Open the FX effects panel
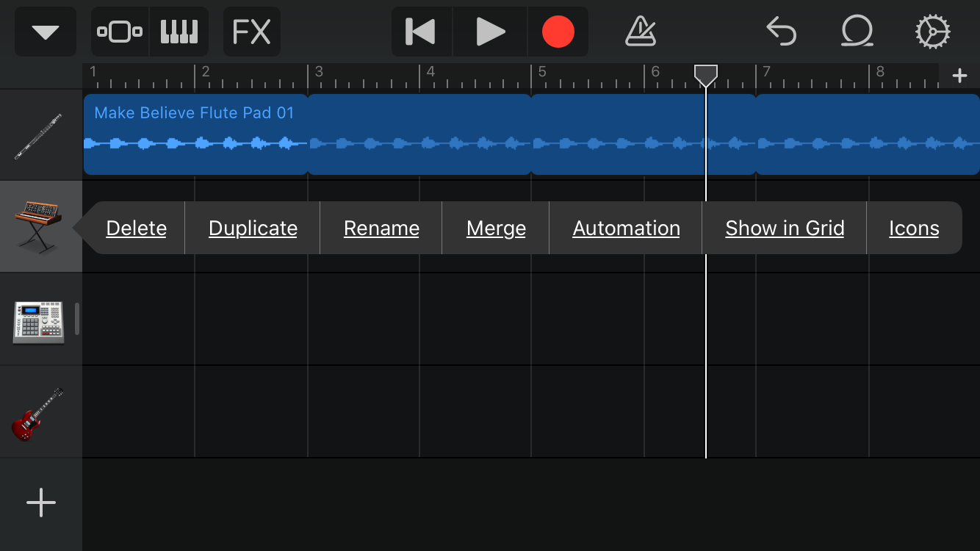Image resolution: width=980 pixels, height=551 pixels. 251,32
